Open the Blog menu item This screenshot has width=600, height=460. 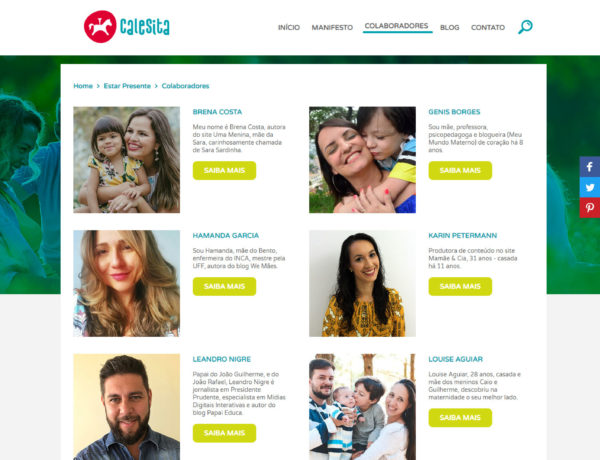coord(450,28)
